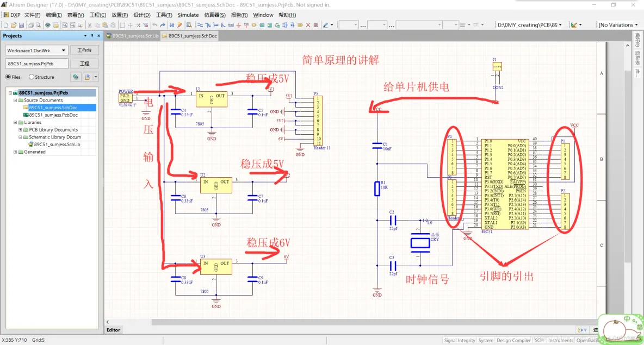644x345 pixels.
Task: Click the 工程 button
Action: click(x=84, y=64)
